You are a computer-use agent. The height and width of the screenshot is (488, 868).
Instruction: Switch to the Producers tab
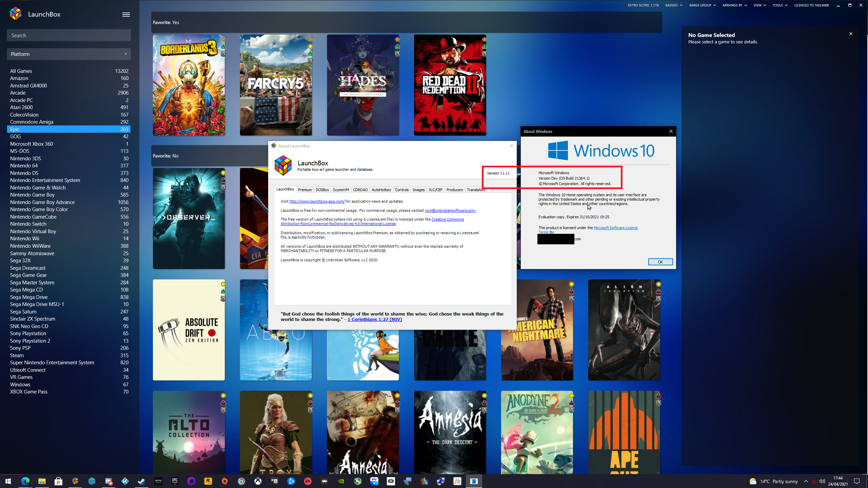point(454,190)
